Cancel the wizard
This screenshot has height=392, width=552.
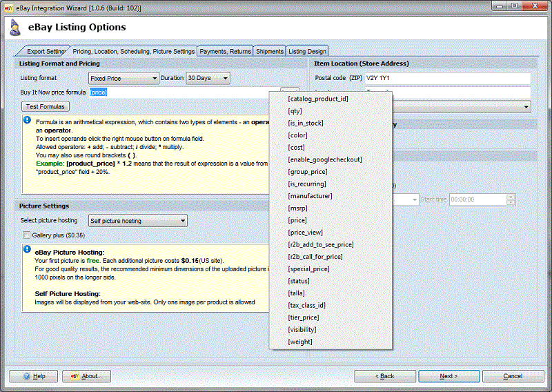click(x=513, y=376)
